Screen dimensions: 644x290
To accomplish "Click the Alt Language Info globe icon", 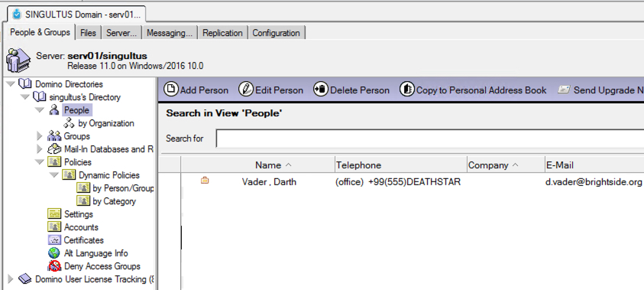I will pos(54,253).
